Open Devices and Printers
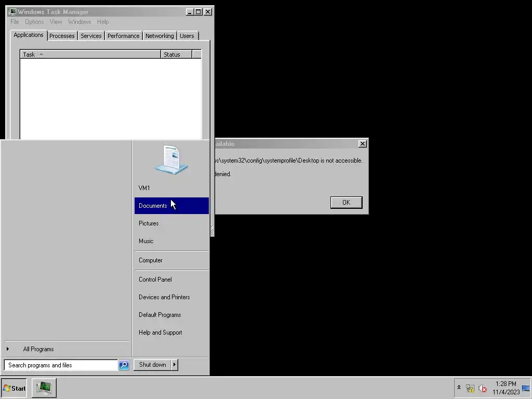This screenshot has width=532, height=399. coord(171,297)
